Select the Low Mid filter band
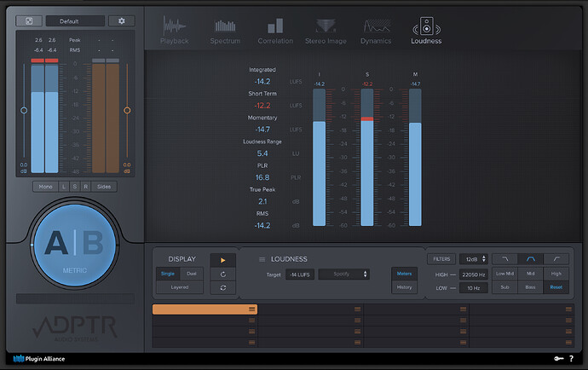 pyautogui.click(x=504, y=274)
